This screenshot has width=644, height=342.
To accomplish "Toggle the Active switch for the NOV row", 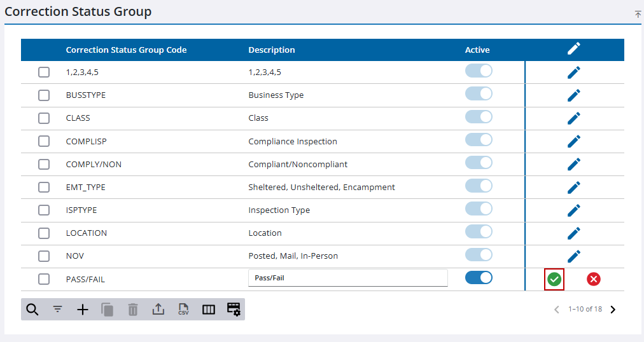I will (x=479, y=255).
